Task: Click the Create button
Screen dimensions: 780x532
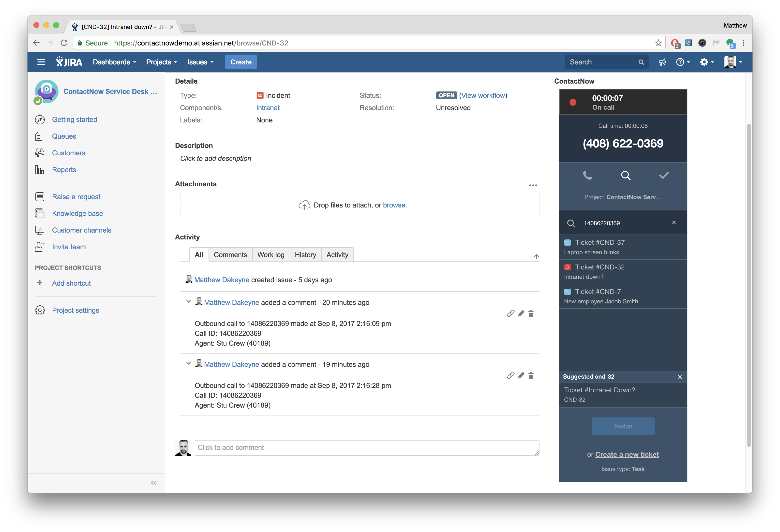Action: [x=241, y=62]
